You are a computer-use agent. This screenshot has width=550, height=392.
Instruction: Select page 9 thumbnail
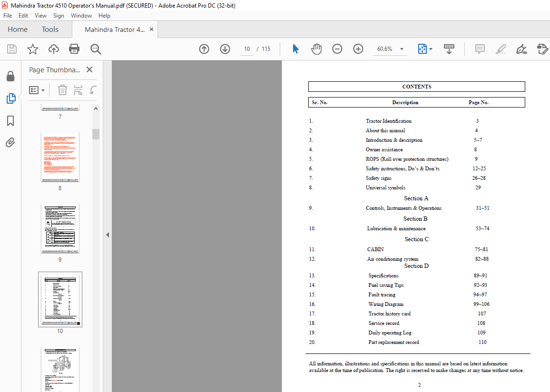[x=60, y=228]
